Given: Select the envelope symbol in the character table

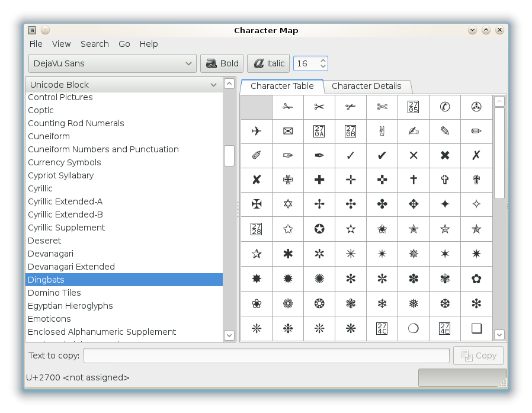Looking at the screenshot, I should pos(288,132).
